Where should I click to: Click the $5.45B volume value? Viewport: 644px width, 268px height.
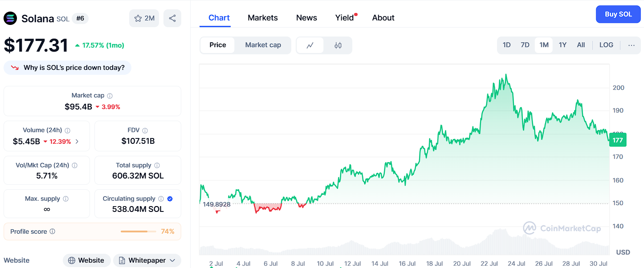pyautogui.click(x=26, y=142)
